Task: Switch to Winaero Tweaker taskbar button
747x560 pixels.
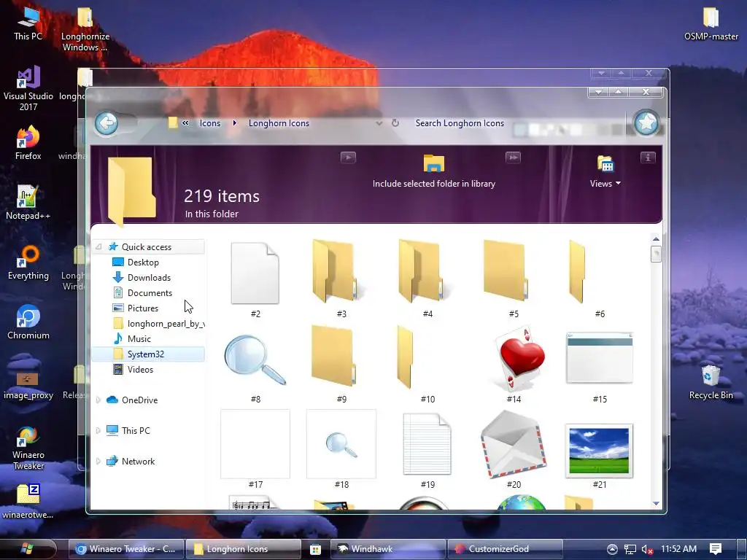Action: click(126, 549)
